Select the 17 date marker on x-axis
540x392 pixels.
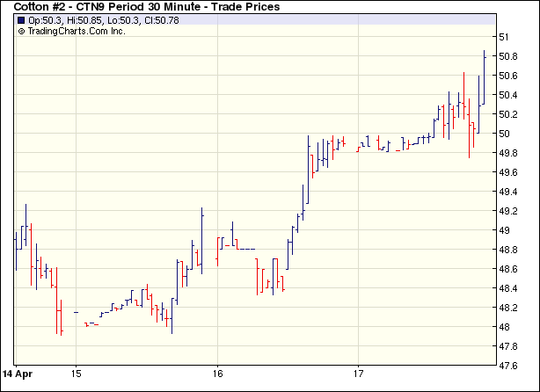click(359, 373)
